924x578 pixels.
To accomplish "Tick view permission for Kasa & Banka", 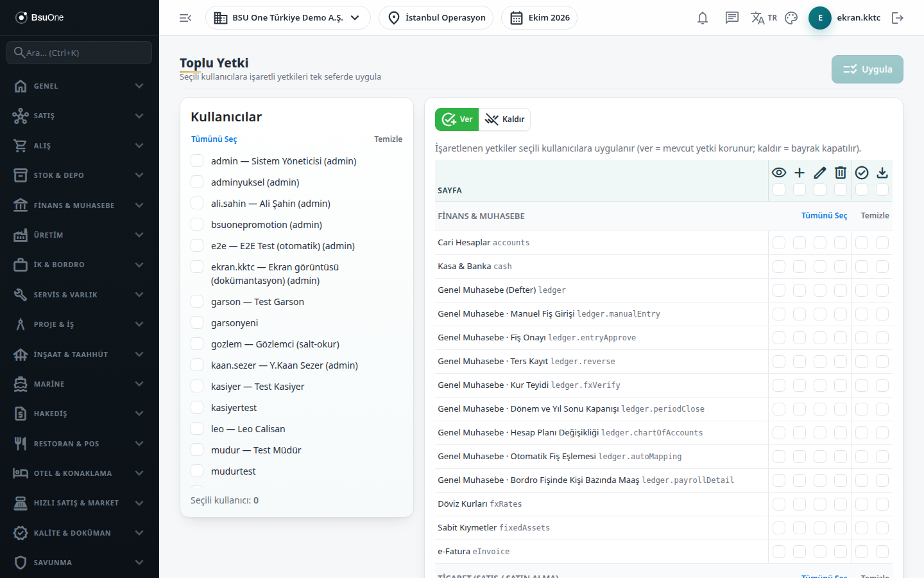I will pyautogui.click(x=779, y=267).
